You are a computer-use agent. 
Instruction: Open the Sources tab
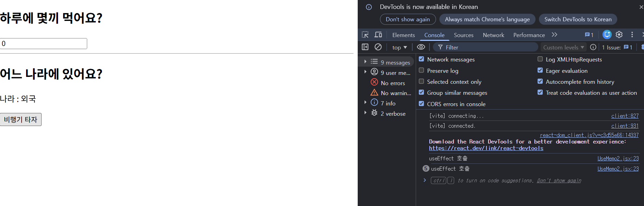pos(463,35)
